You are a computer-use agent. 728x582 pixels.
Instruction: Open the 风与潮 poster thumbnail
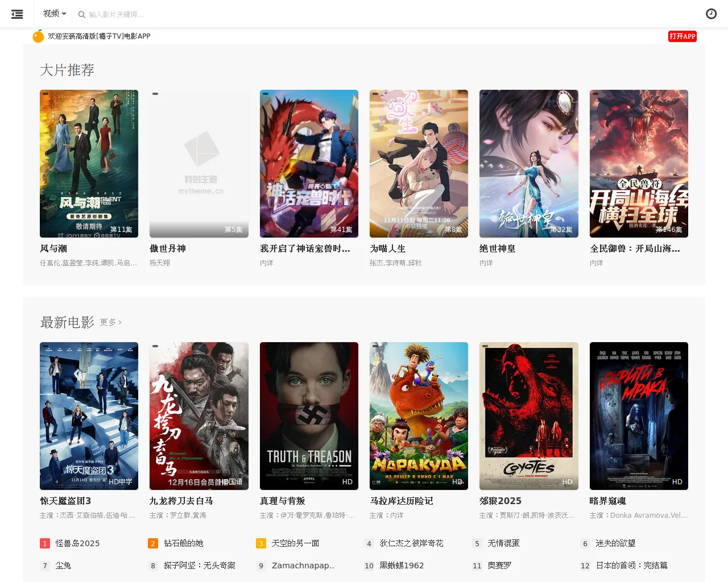click(89, 164)
